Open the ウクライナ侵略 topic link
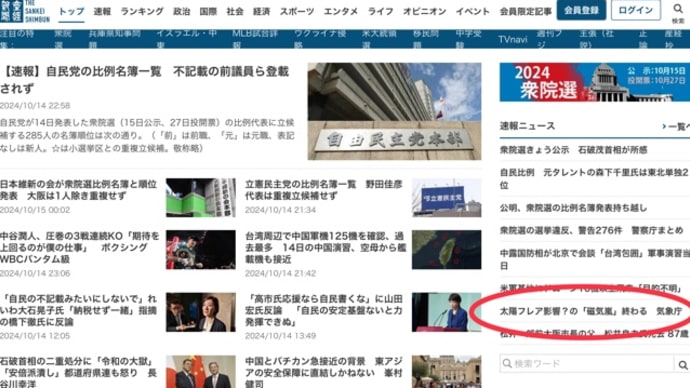The width and height of the screenshot is (690, 388). tap(320, 39)
